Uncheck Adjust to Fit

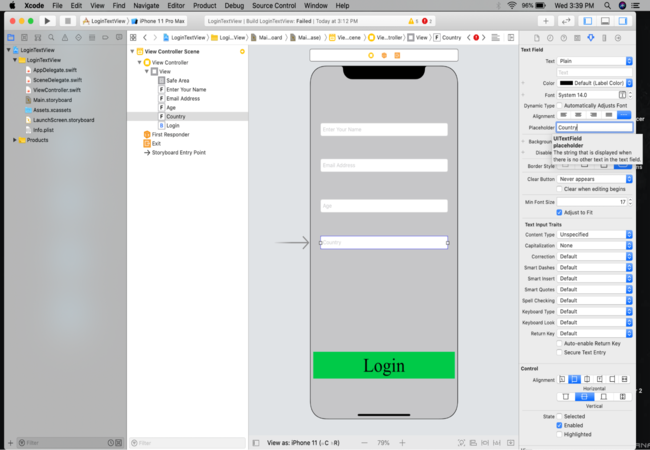[x=559, y=213]
